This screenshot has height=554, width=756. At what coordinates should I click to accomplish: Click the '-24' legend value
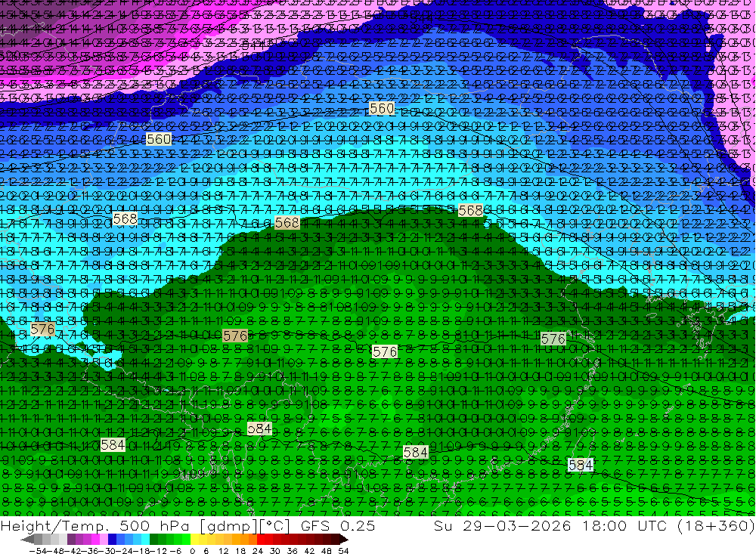coord(125,551)
